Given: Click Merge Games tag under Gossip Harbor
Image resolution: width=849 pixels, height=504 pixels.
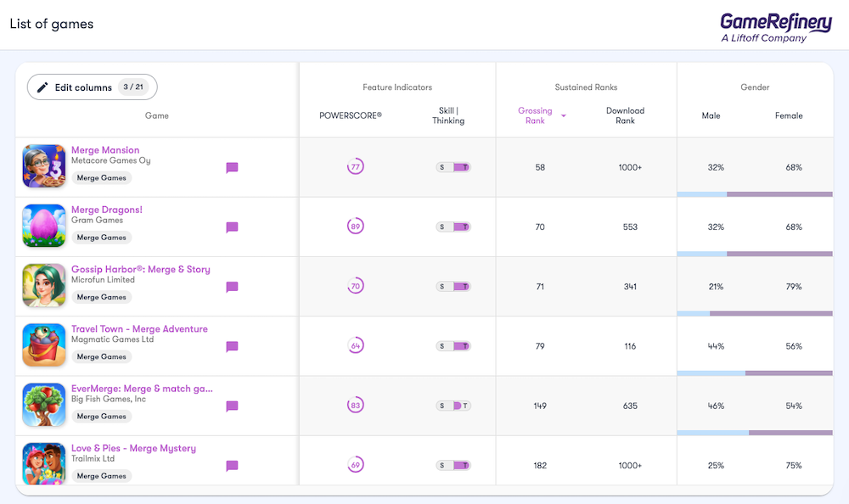Looking at the screenshot, I should point(101,297).
